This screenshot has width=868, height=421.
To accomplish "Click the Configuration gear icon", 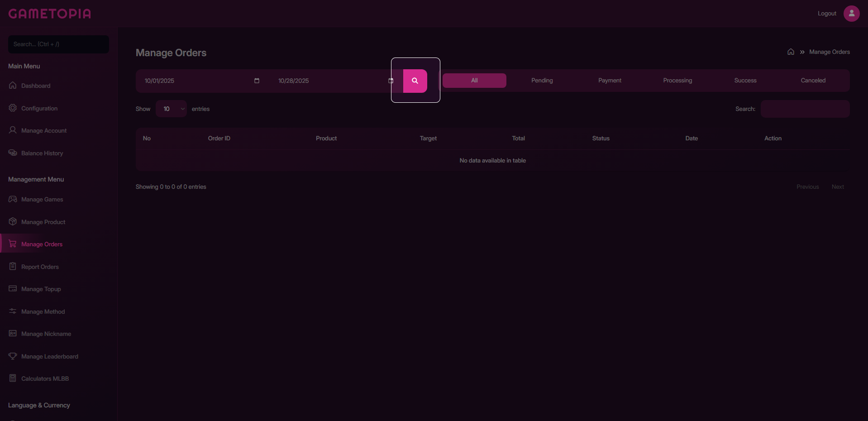I will (13, 108).
